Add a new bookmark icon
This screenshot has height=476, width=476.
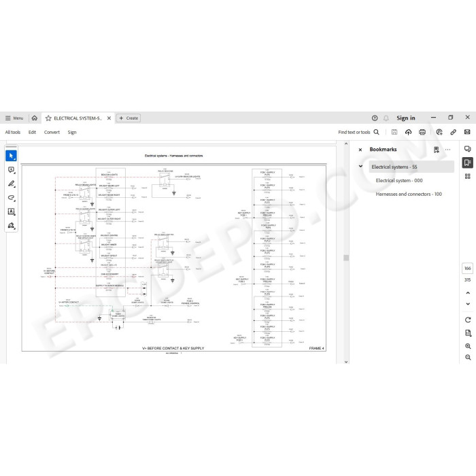pos(437,150)
